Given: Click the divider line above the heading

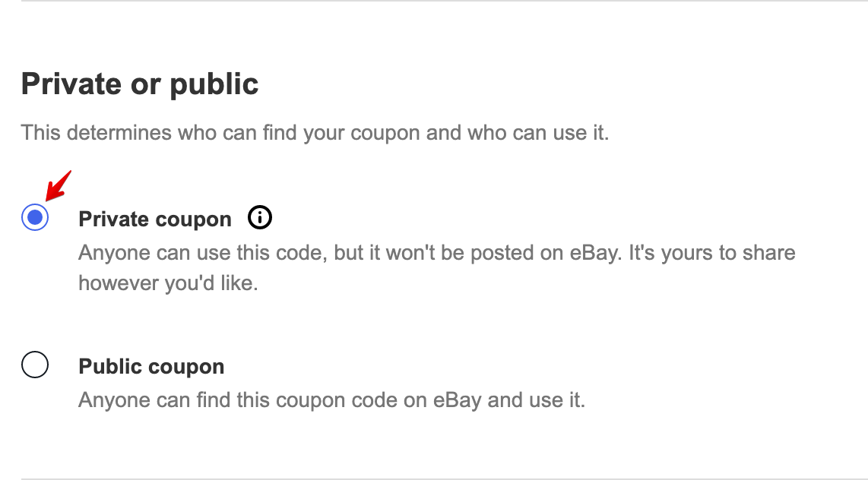Looking at the screenshot, I should [x=445, y=1].
